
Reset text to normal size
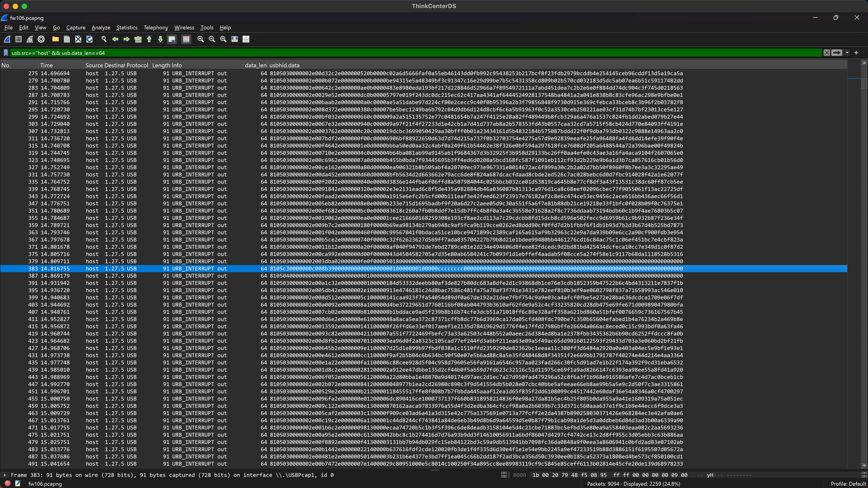223,39
